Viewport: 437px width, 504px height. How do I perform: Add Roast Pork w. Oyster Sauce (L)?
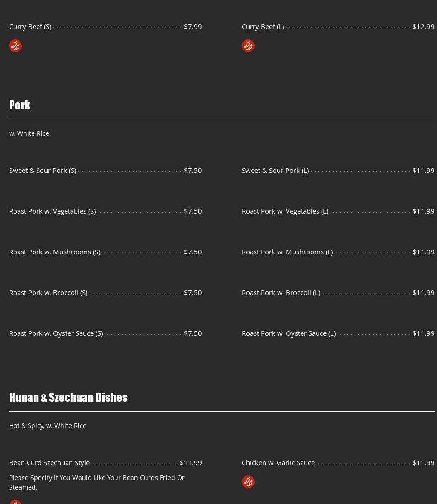pos(289,333)
